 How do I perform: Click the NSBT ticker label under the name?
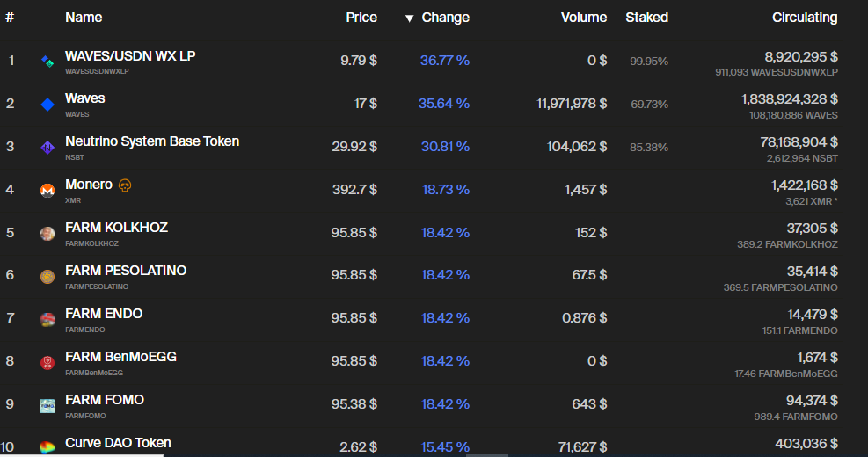point(75,157)
